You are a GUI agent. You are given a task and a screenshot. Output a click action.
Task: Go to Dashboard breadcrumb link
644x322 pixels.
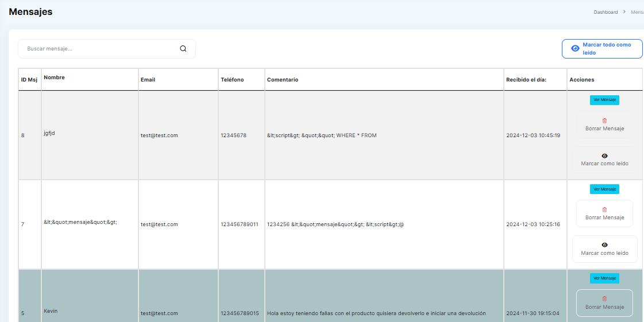click(606, 12)
